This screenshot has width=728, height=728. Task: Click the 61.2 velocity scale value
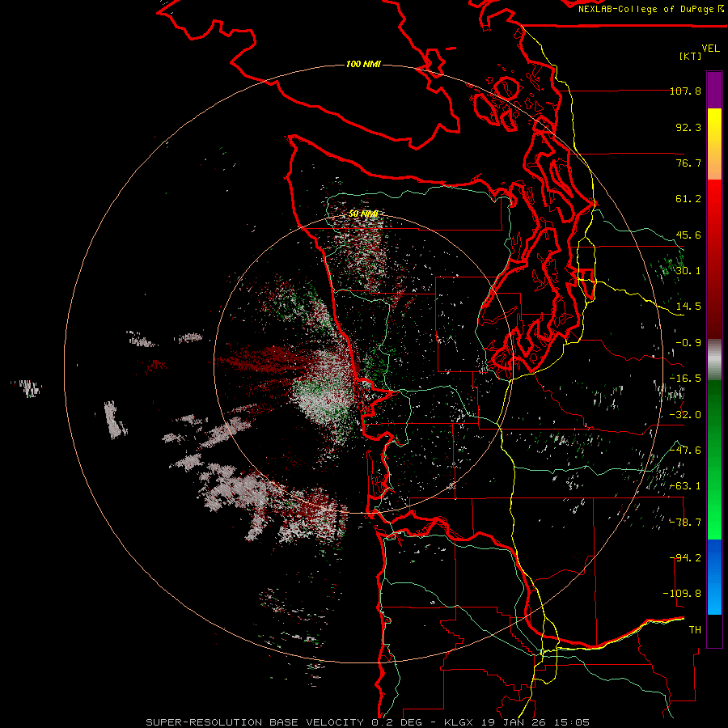tap(688, 199)
